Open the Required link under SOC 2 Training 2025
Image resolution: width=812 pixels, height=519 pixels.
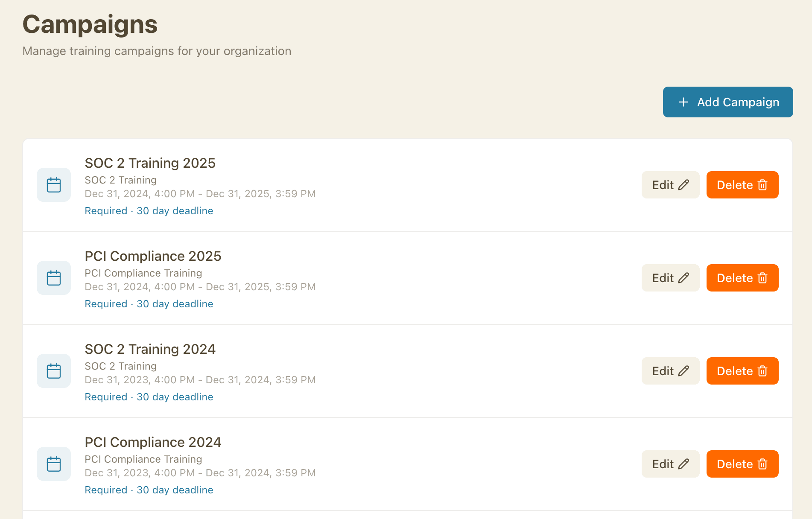point(106,210)
